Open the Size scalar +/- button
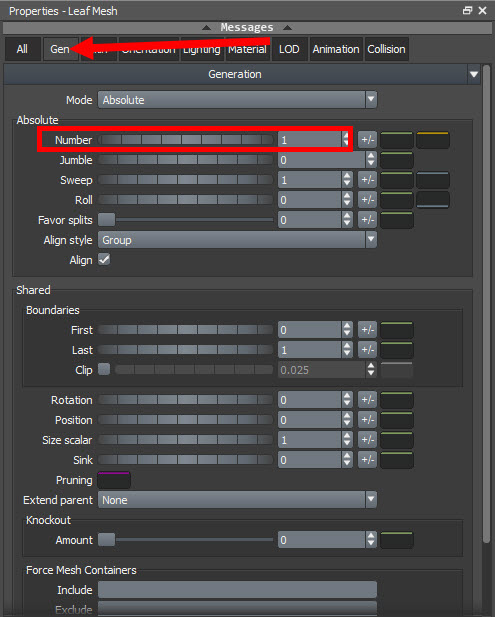495x617 pixels. click(367, 440)
